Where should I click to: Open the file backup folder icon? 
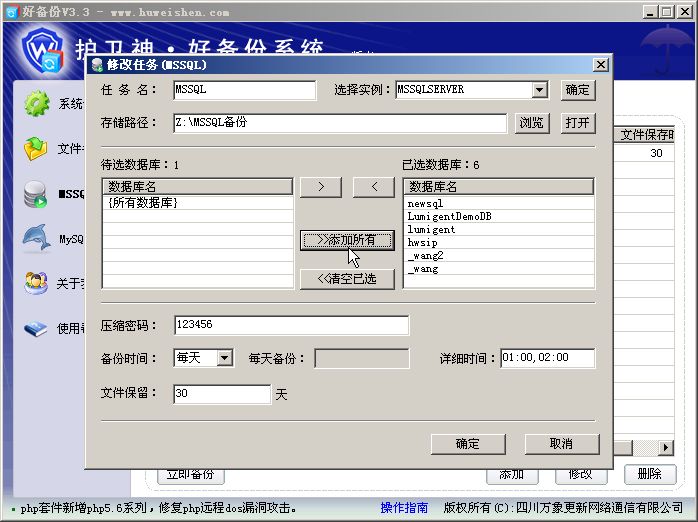pyautogui.click(x=36, y=149)
